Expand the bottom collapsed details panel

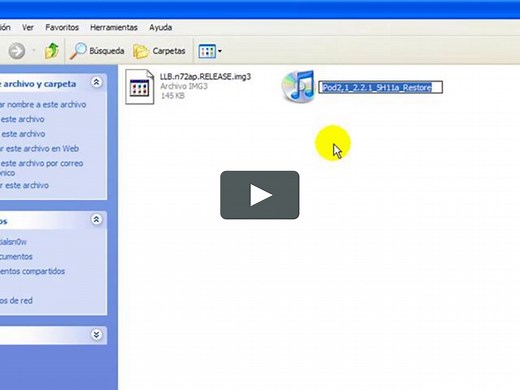click(x=96, y=335)
